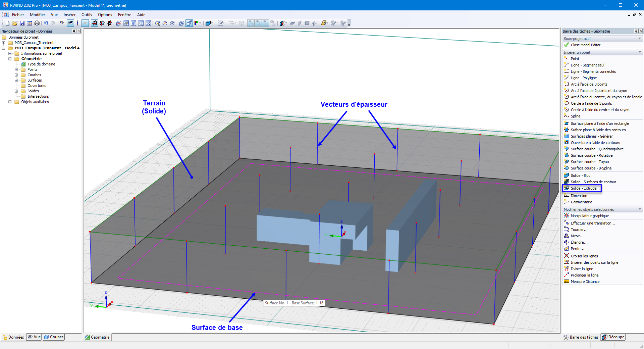Open the Fenêtre menu
The image size is (644, 349).
pos(124,15)
